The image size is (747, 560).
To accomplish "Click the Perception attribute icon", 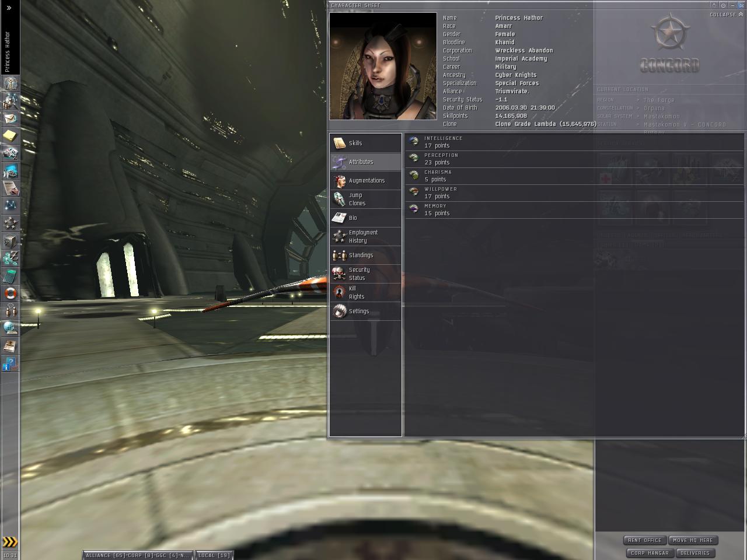I will (414, 158).
